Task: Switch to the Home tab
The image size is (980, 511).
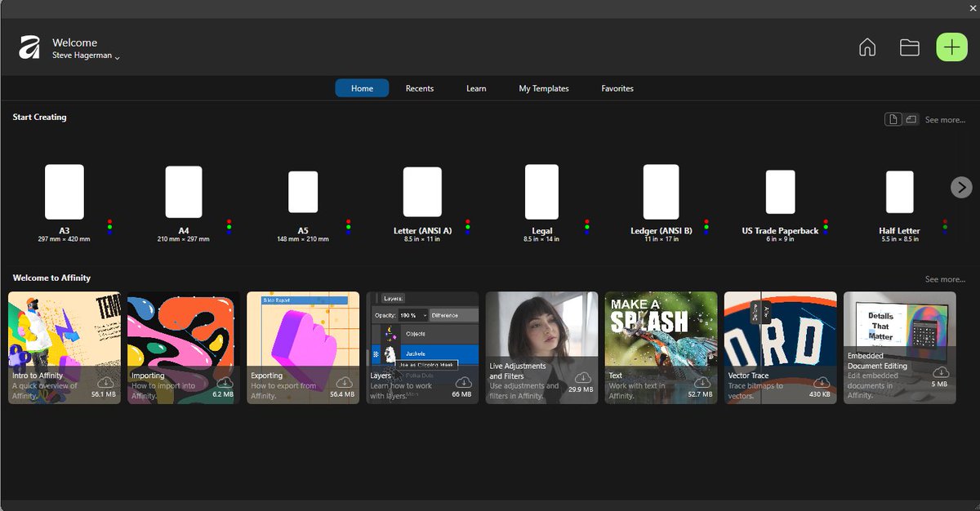Action: [362, 88]
